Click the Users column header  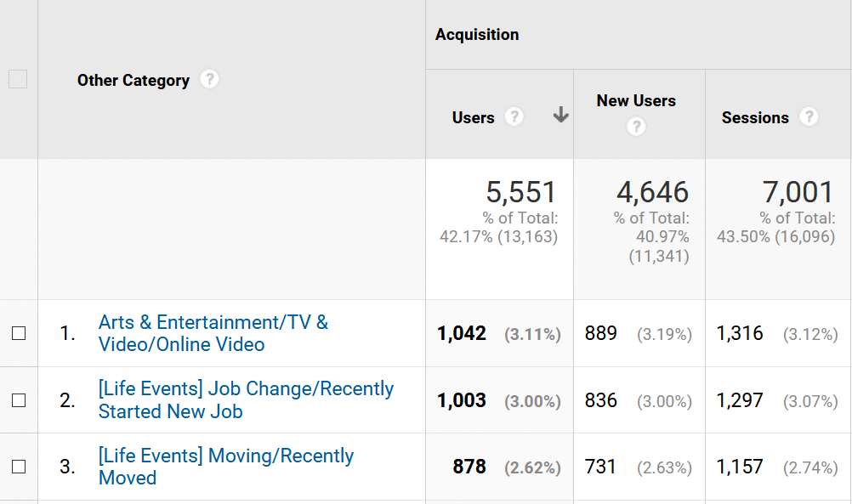click(x=474, y=117)
